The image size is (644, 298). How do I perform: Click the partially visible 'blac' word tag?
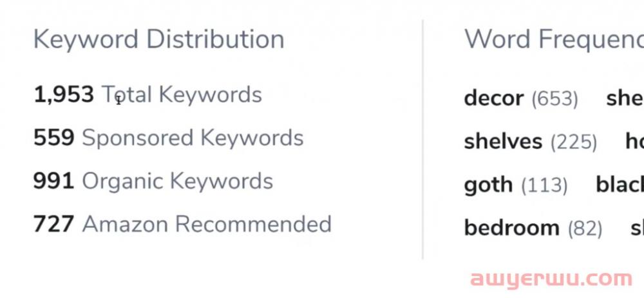620,185
